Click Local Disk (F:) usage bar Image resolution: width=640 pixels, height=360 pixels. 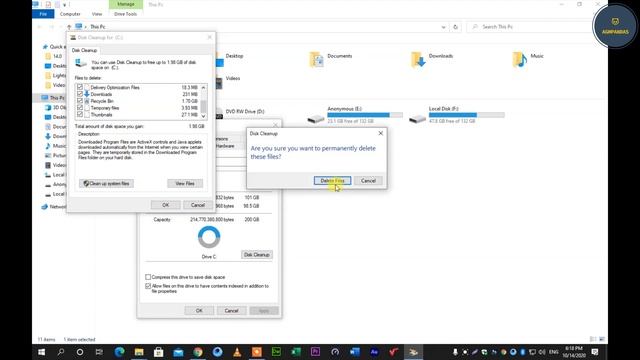tap(467, 115)
